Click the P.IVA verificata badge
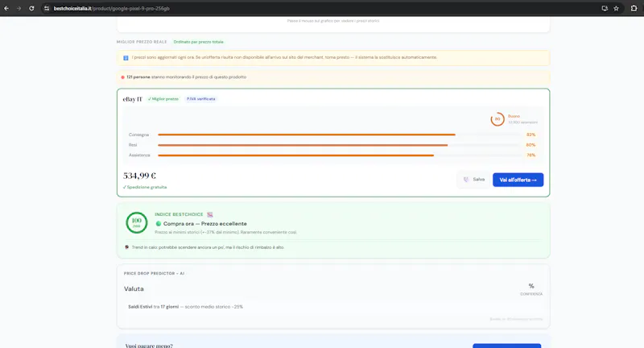The width and height of the screenshot is (644, 348). click(x=200, y=99)
